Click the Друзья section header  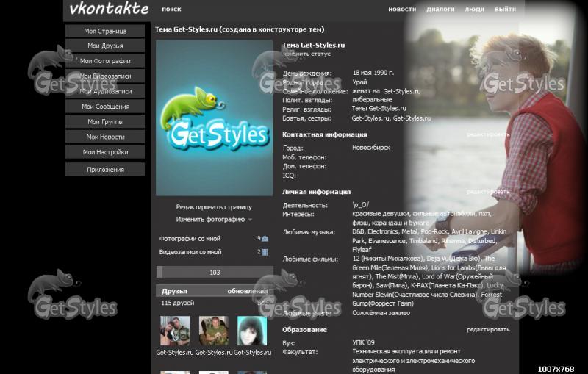174,291
